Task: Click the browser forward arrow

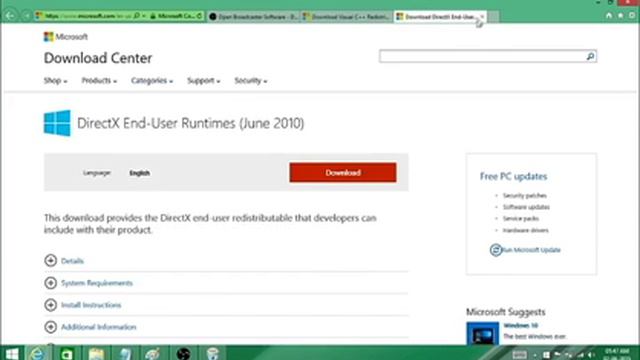Action: [x=26, y=16]
